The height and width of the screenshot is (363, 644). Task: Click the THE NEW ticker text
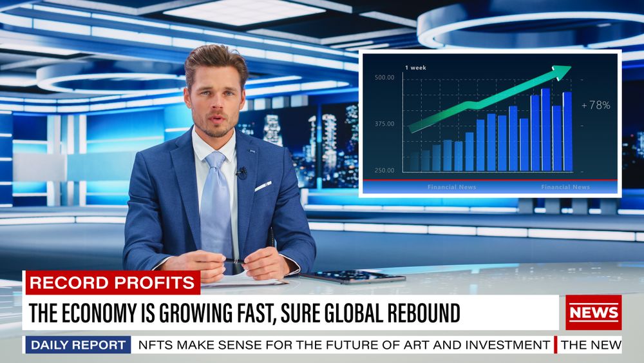(591, 345)
